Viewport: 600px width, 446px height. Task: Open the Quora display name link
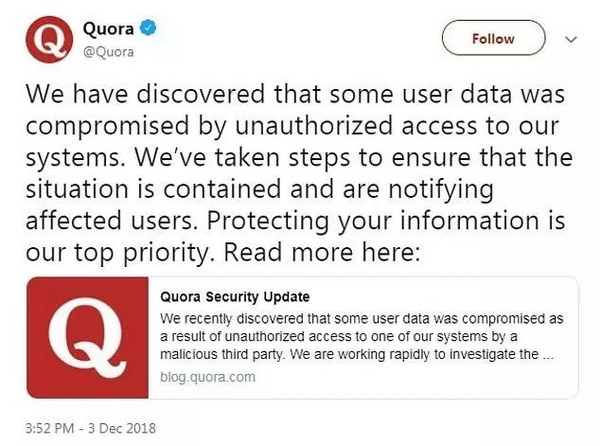pos(108,29)
